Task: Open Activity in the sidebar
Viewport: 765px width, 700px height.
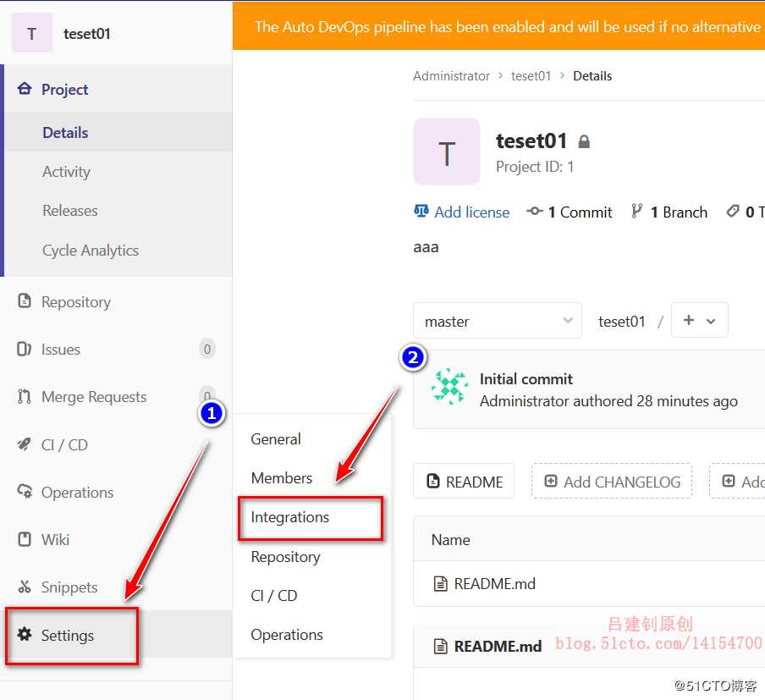Action: point(66,171)
